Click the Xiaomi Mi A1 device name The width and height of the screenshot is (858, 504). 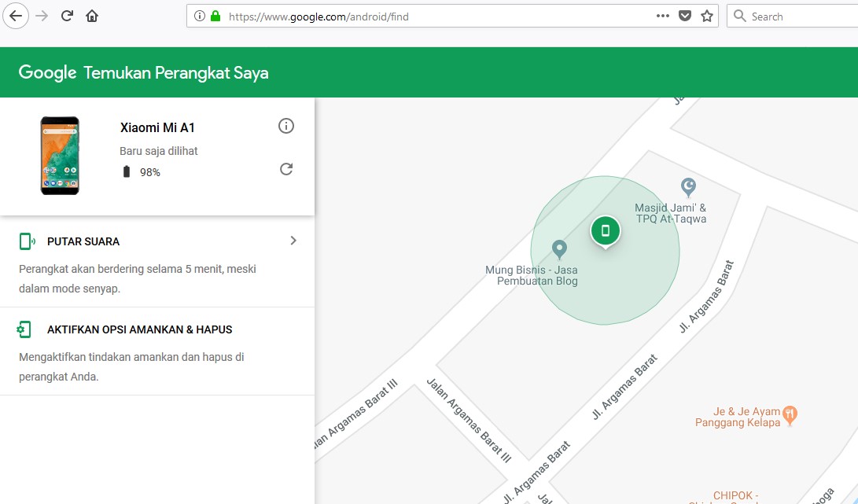pos(157,127)
